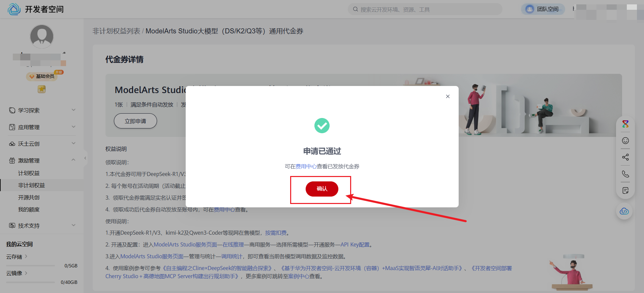Close the approval dialog with X
Viewport: 644px width, 293px height.
(x=448, y=96)
